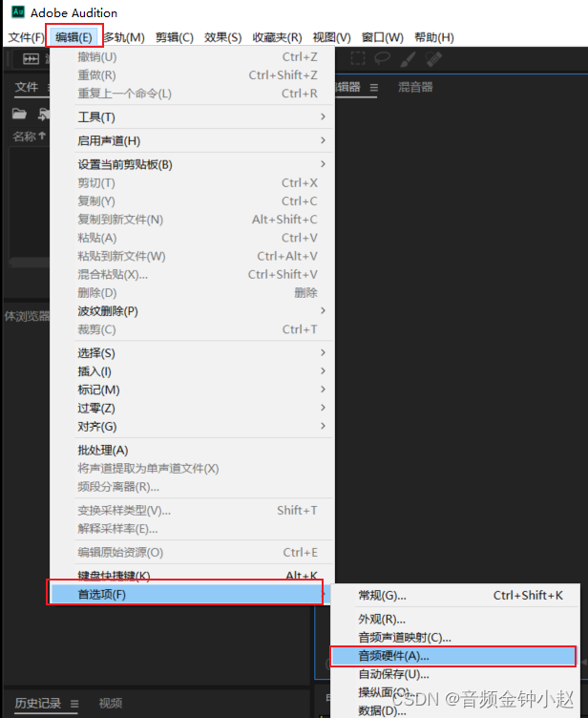Choose 键盘快捷键(K) menu entry
Image resolution: width=588 pixels, height=718 pixels.
click(192, 575)
